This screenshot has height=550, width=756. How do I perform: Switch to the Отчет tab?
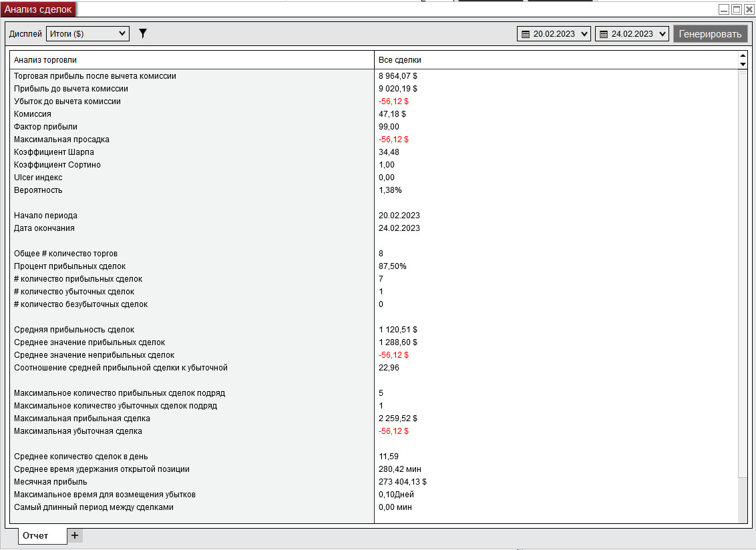35,535
